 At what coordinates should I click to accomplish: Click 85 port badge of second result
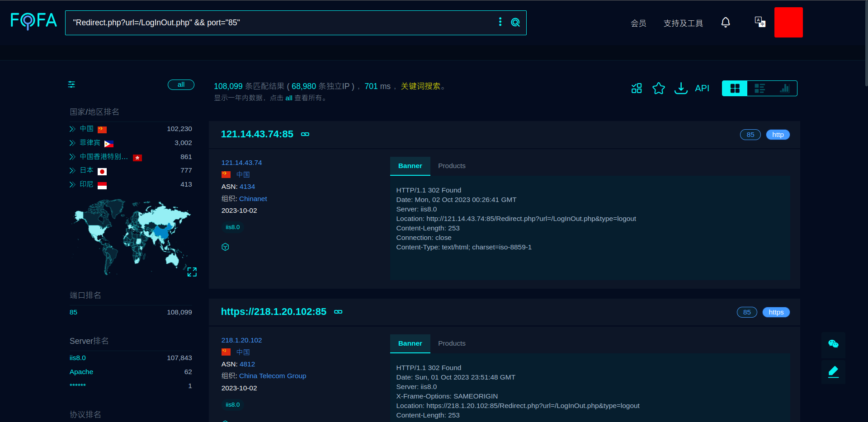tap(747, 312)
